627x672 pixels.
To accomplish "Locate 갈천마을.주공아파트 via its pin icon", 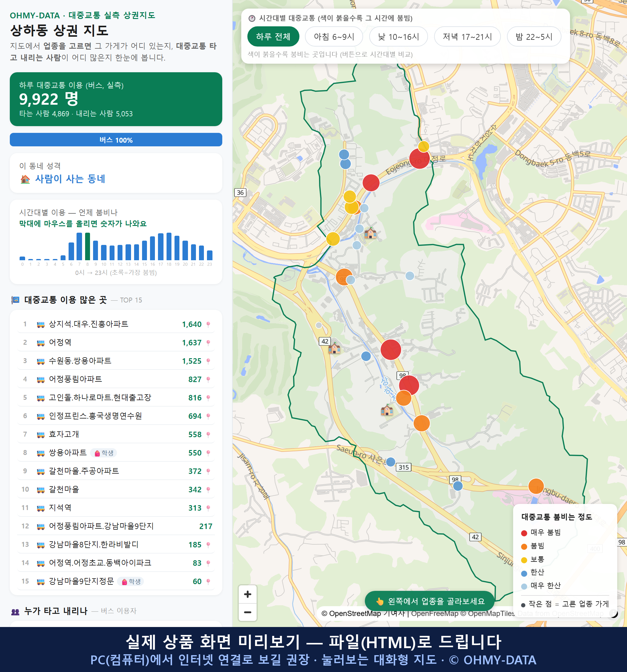I will click(208, 471).
